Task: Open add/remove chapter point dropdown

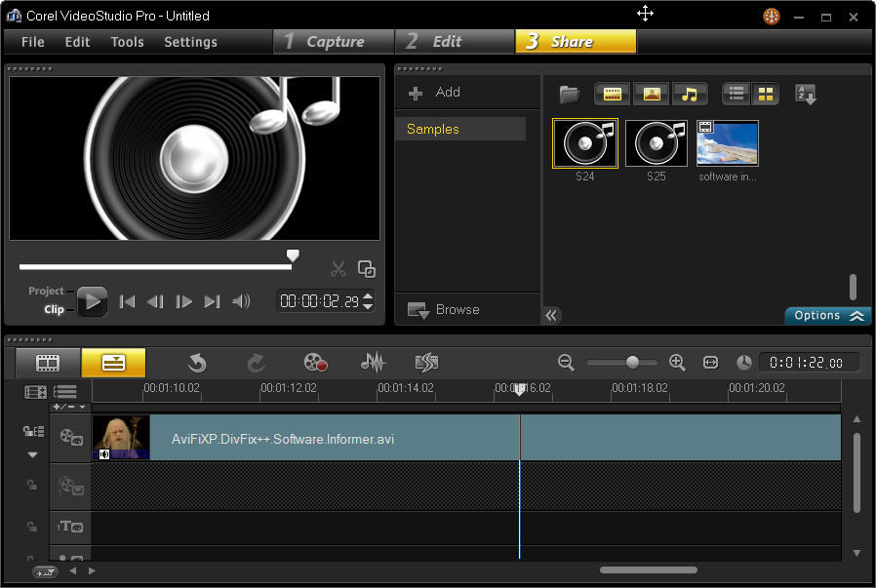Action: click(x=70, y=407)
